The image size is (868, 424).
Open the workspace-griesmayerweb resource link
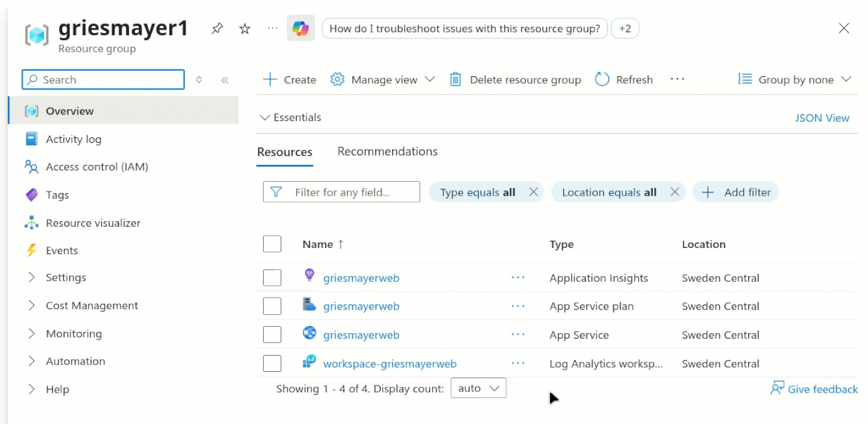[389, 364]
